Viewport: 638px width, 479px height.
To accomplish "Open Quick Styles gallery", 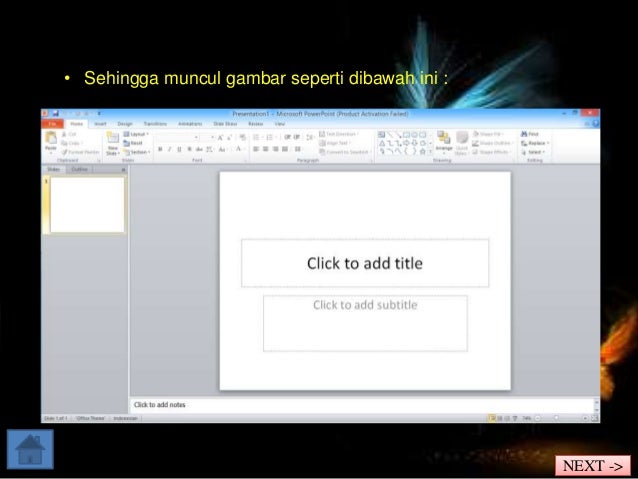I will (461, 143).
